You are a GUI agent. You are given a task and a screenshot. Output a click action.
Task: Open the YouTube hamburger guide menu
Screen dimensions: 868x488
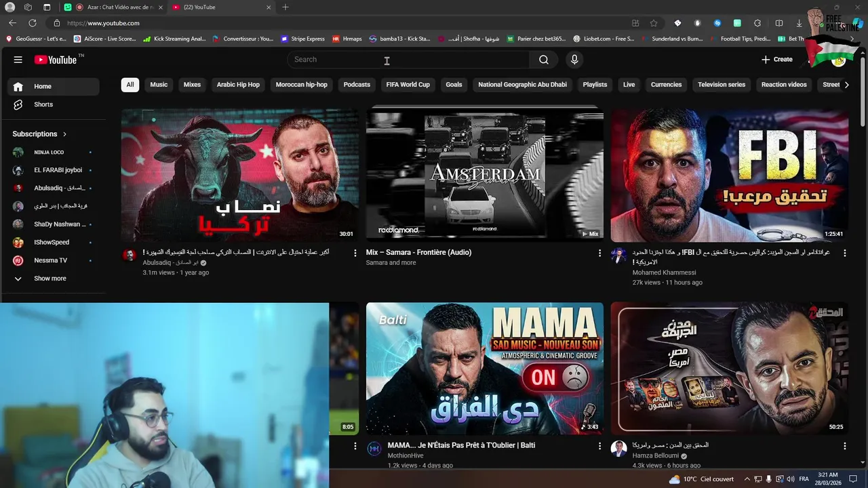click(18, 60)
